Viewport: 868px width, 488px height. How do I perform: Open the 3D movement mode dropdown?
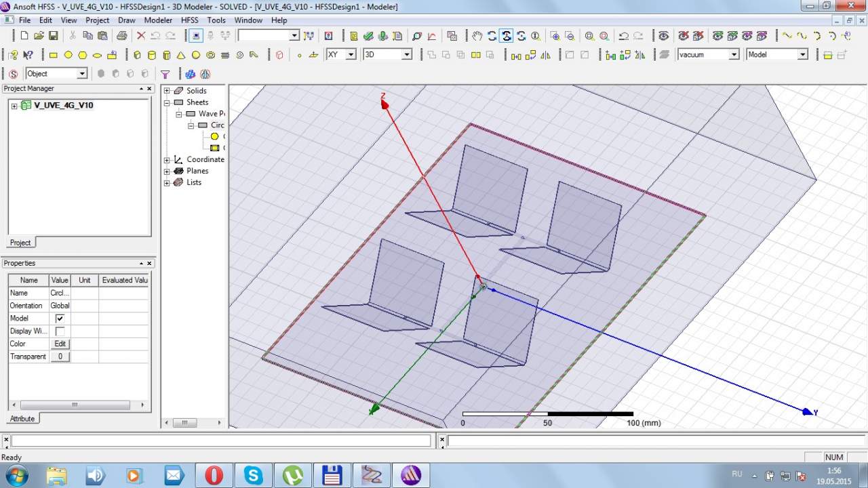tap(406, 54)
